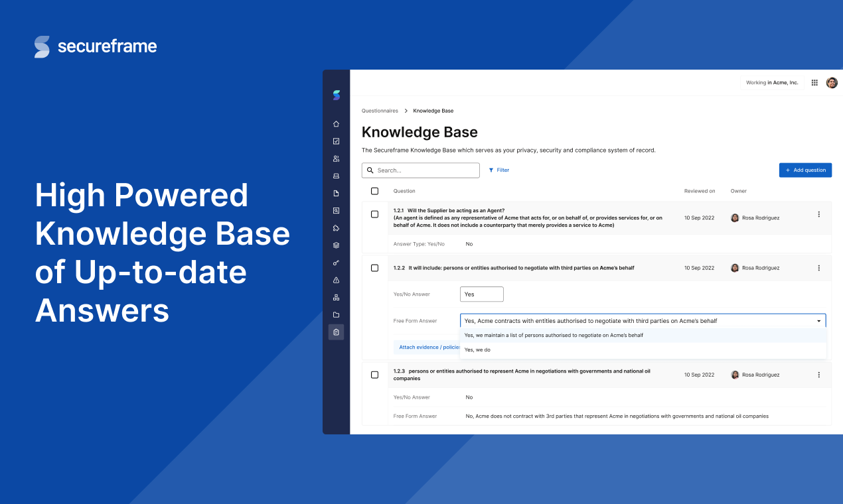
Task: Click the magnifier icon in the search box
Action: coord(370,170)
